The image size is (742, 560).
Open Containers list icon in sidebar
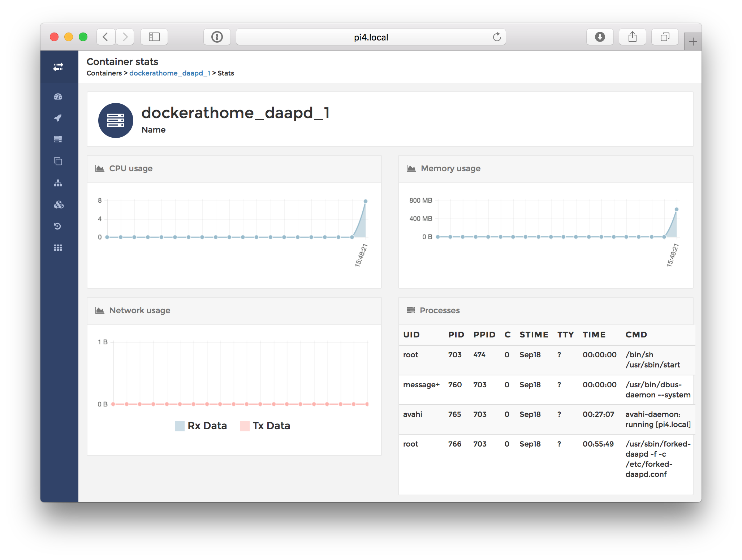[58, 139]
